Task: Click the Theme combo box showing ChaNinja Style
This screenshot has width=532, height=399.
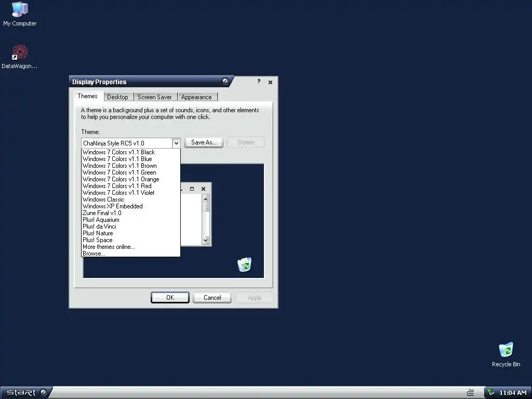Action: (x=130, y=143)
